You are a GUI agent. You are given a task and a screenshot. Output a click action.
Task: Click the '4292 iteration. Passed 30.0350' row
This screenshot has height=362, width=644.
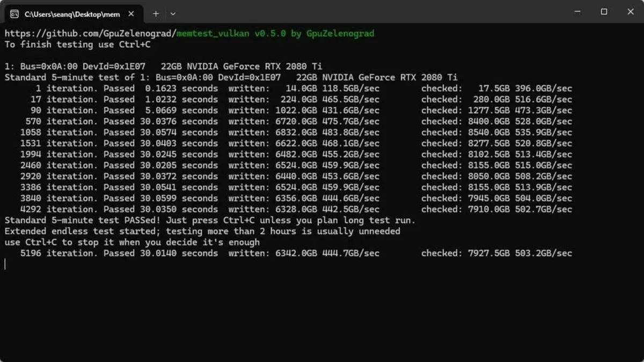(x=296, y=209)
